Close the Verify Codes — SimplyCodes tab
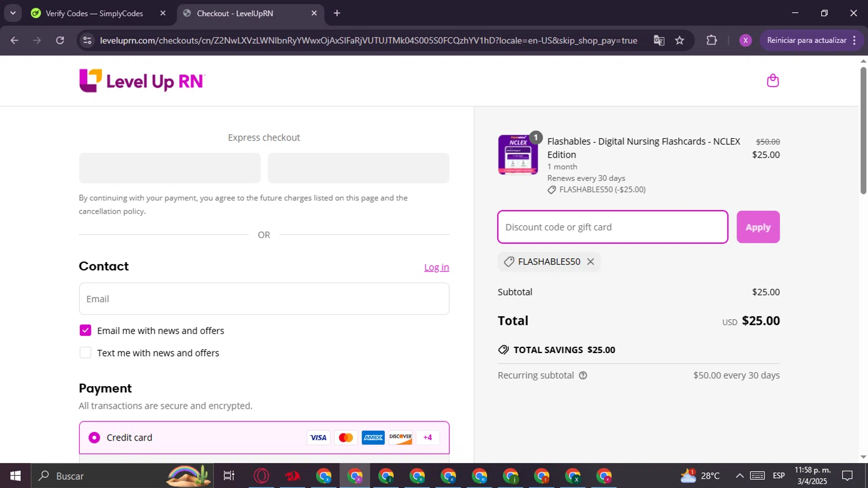 [163, 13]
